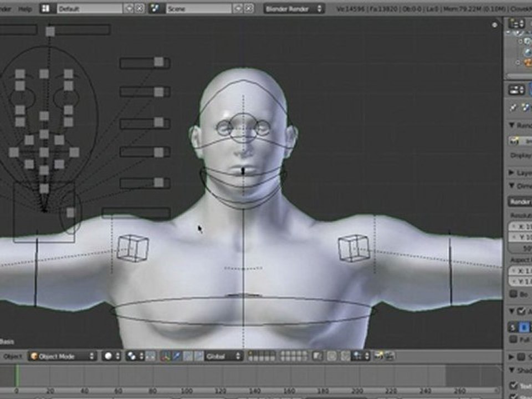The height and width of the screenshot is (399, 532).
Task: Toggle the 3D manipulator widget
Action: pos(165,356)
